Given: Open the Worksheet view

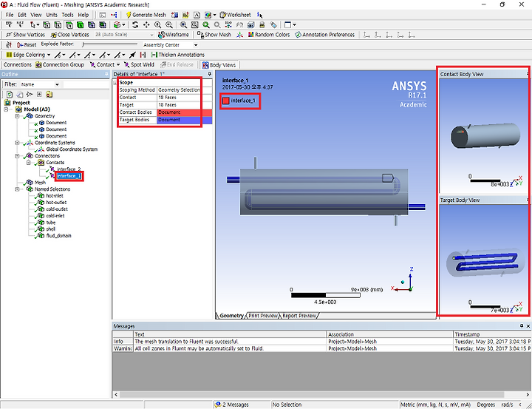Looking at the screenshot, I should [235, 15].
